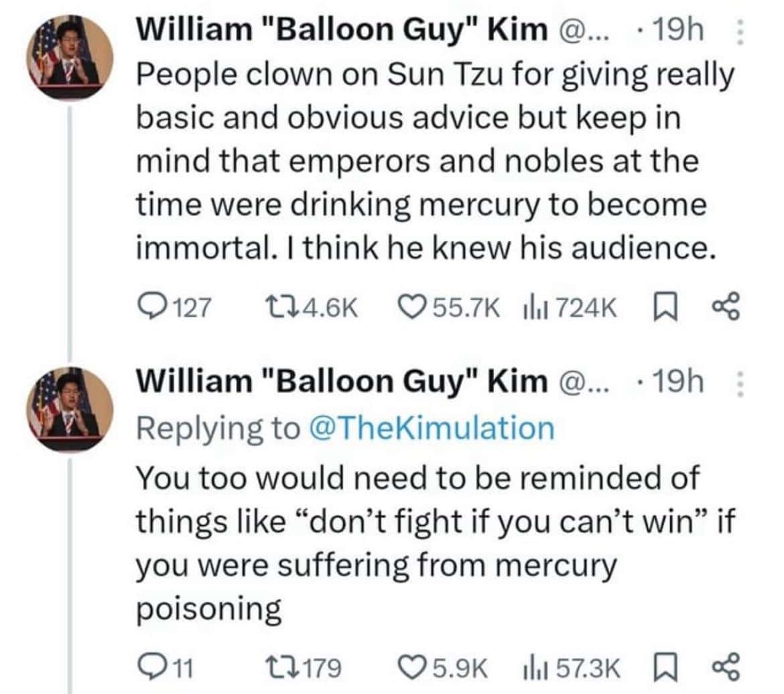The width and height of the screenshot is (784, 694).
Task: Open the @TheKimulation profile link
Action: tap(432, 428)
